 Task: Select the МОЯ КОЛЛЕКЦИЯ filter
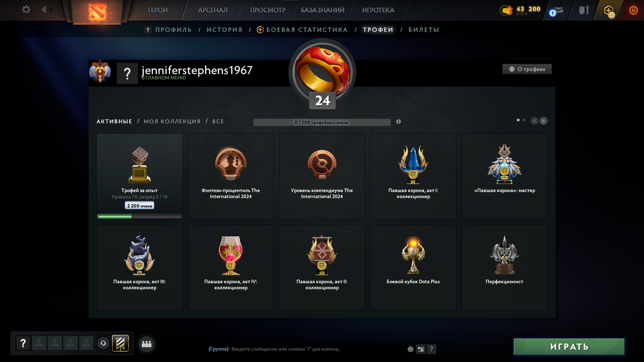tap(172, 121)
